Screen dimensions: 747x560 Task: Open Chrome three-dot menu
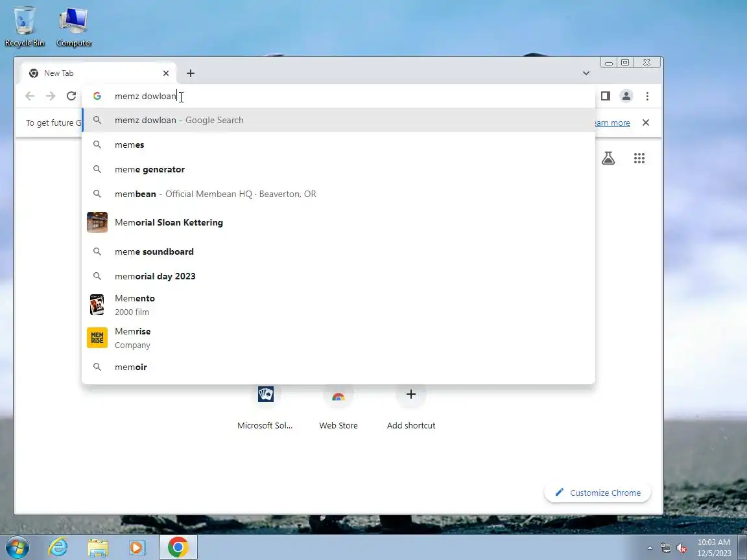[647, 96]
